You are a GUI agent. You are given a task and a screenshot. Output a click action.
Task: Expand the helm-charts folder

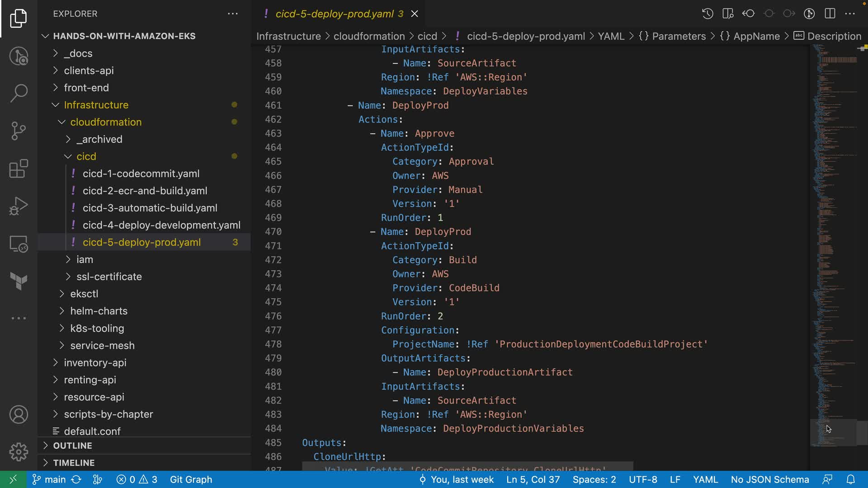click(x=99, y=311)
